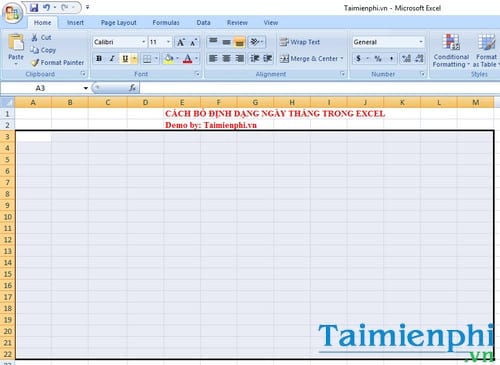Open Format Cells Font dialog launcher
This screenshot has height=365, width=500.
pos(197,74)
